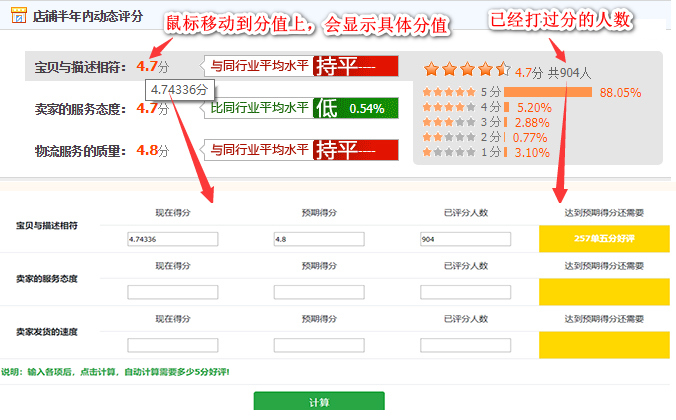Select the 2分 star row icons
Image resolution: width=676 pixels, height=420 pixels.
tap(450, 137)
